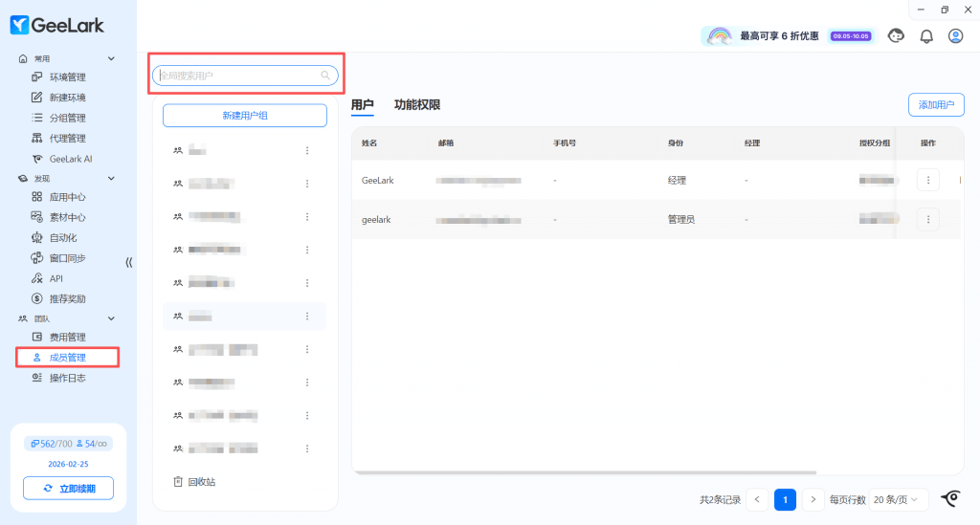Click the notification bell icon
This screenshot has height=525, width=980.
tap(925, 36)
